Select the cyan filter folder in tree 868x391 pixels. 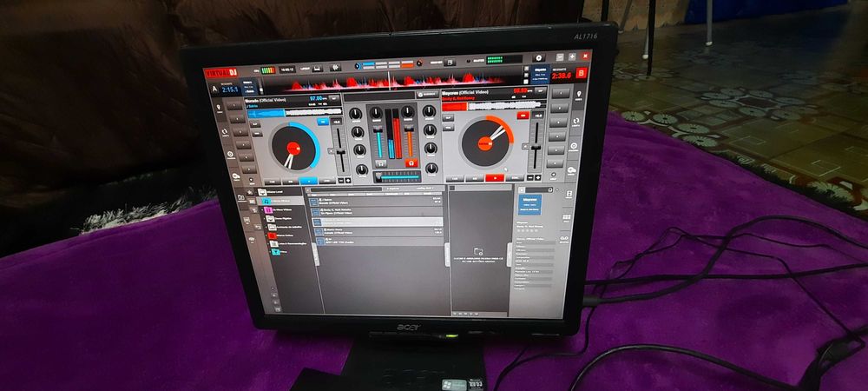pyautogui.click(x=276, y=252)
